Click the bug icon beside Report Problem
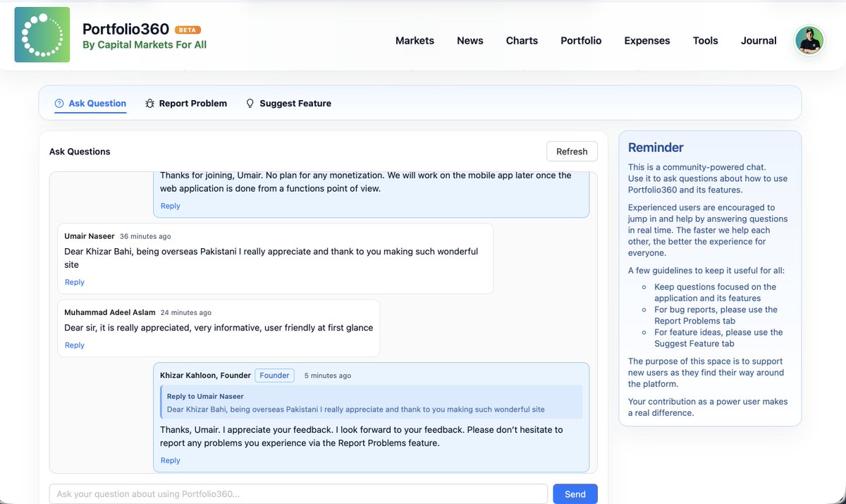846x504 pixels. tap(149, 103)
